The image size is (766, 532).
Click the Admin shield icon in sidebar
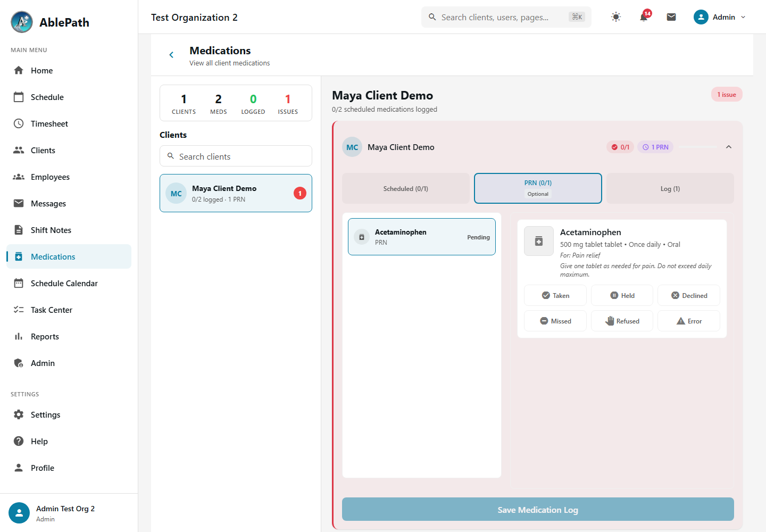[19, 363]
